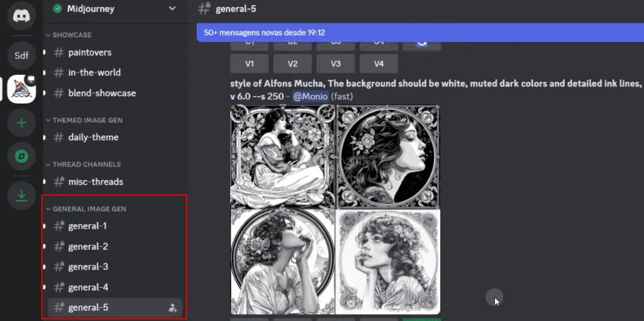Open the Midjourney sailboat server icon
This screenshot has height=321, width=644.
coord(21,89)
